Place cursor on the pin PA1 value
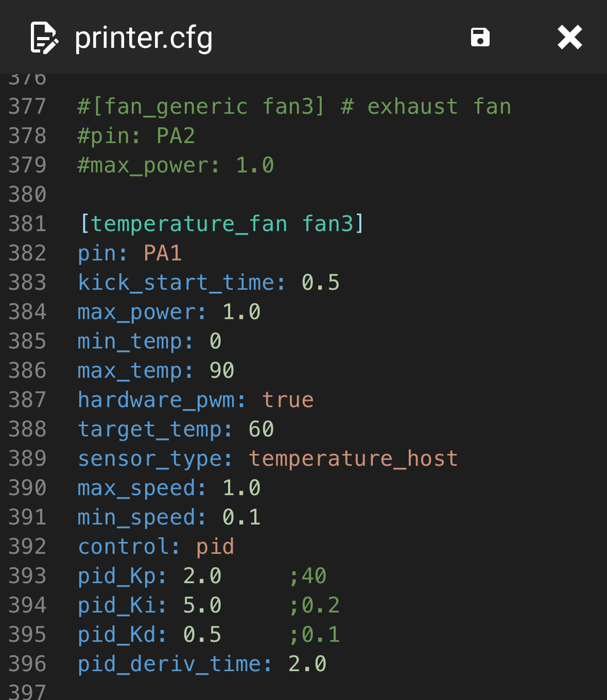Screen dimensions: 607x700 point(162,253)
